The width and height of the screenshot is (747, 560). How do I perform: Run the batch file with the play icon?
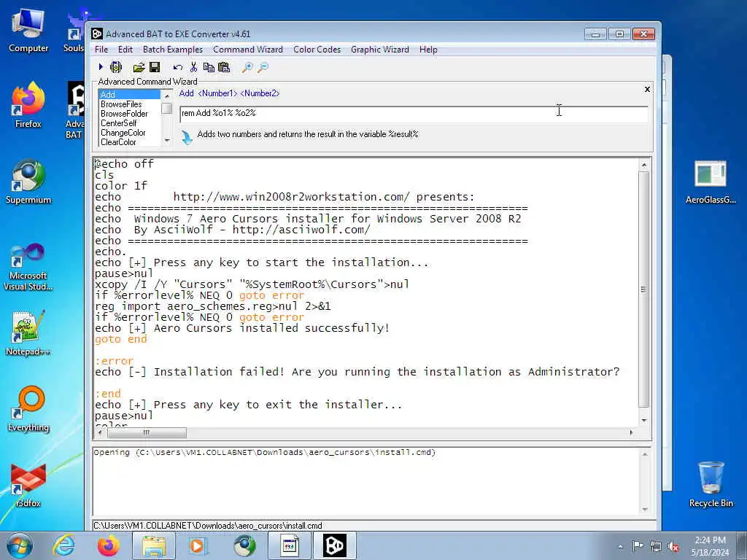pos(101,67)
